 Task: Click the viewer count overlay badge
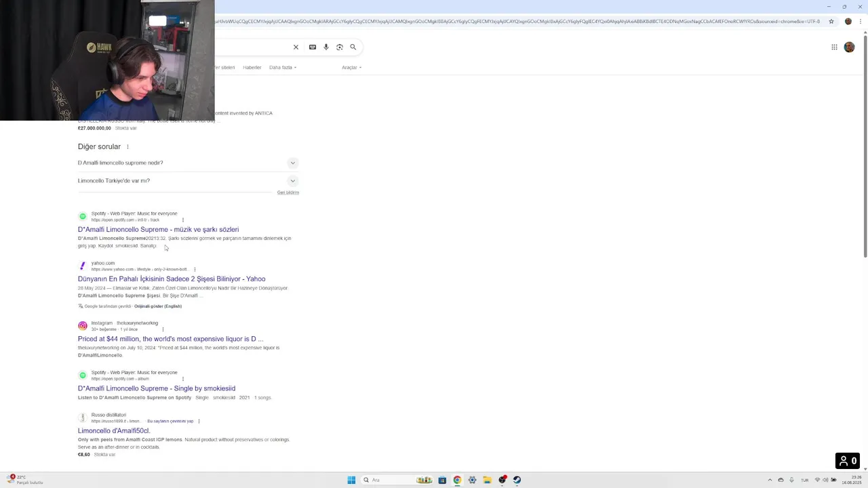point(848,461)
